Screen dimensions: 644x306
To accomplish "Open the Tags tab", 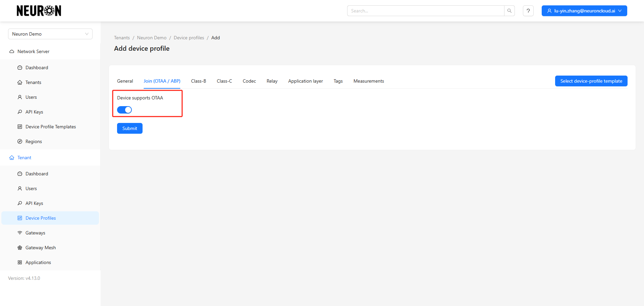I will [x=338, y=81].
